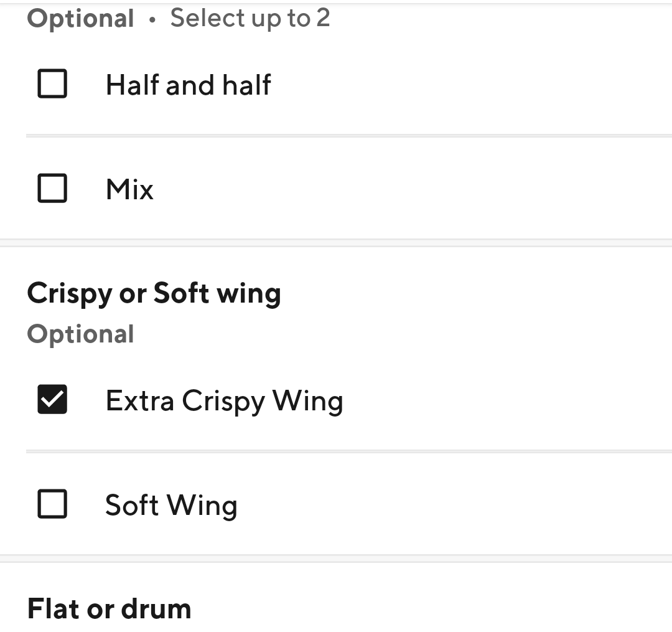Click empty space right of Extra Crispy Wing
This screenshot has height=632, width=672.
coord(504,400)
